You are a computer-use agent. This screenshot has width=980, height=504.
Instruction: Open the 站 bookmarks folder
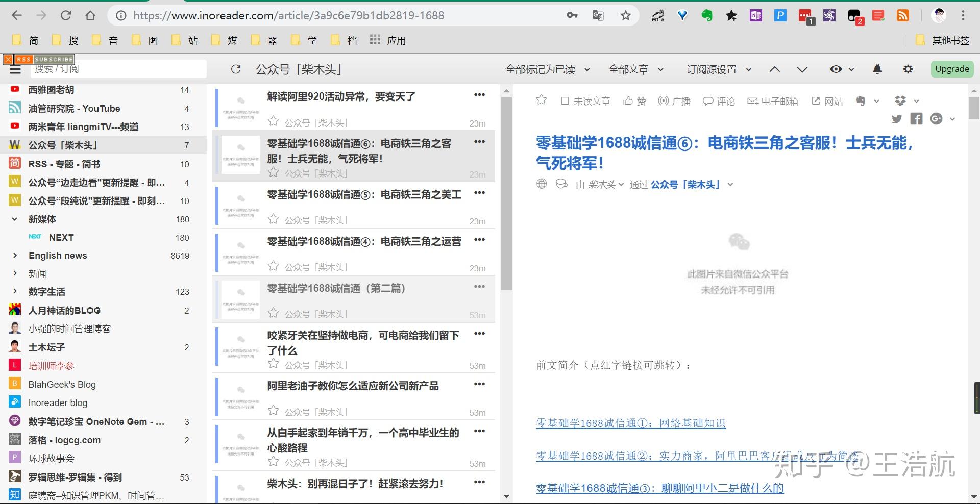[x=185, y=40]
